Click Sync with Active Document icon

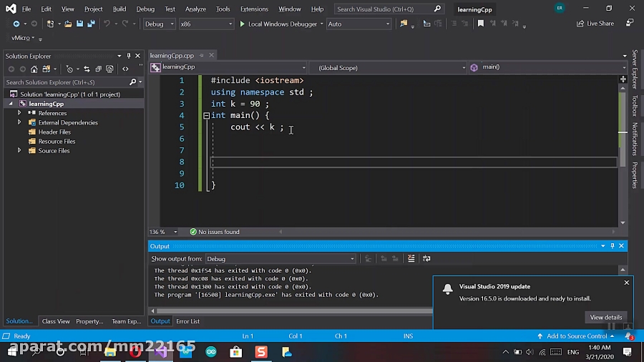pos(87,69)
